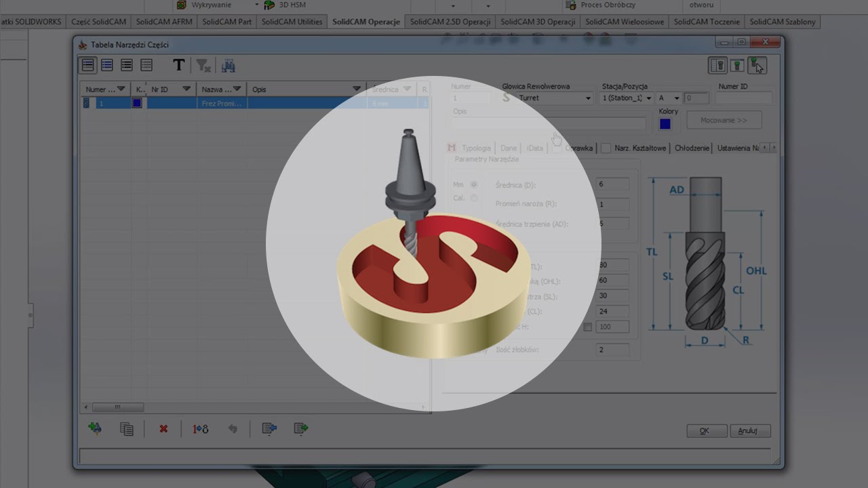Open the Nr ID column filter arrow
The height and width of the screenshot is (488, 868).
click(186, 89)
